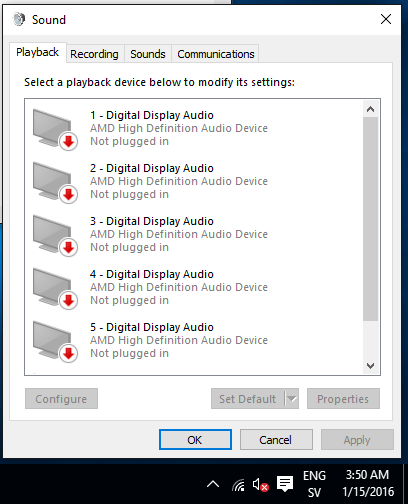Open the wireless network tray icon
Image resolution: width=408 pixels, height=504 pixels.
(x=238, y=485)
